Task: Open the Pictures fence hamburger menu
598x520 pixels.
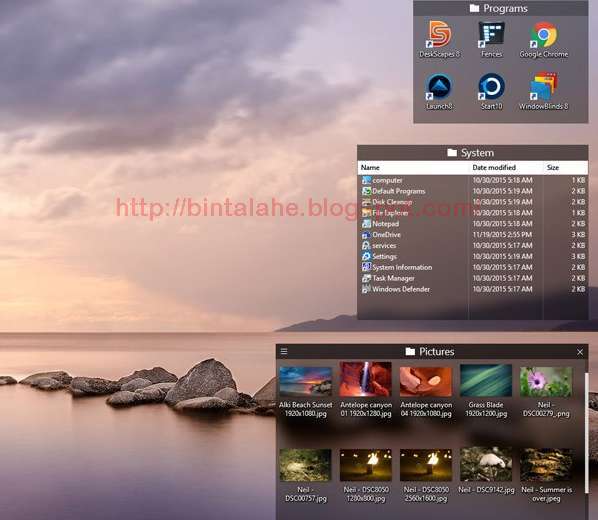Action: [x=284, y=351]
